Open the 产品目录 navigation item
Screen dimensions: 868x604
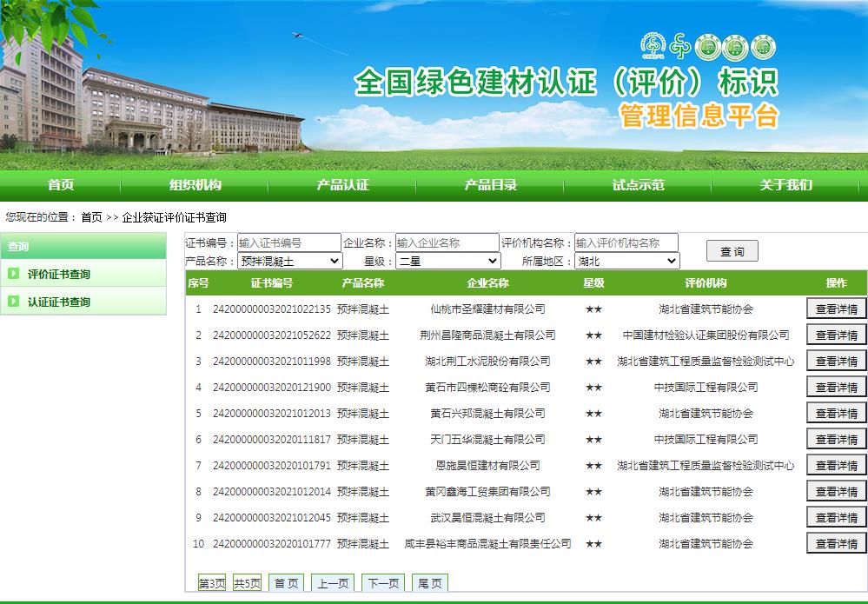tap(491, 184)
